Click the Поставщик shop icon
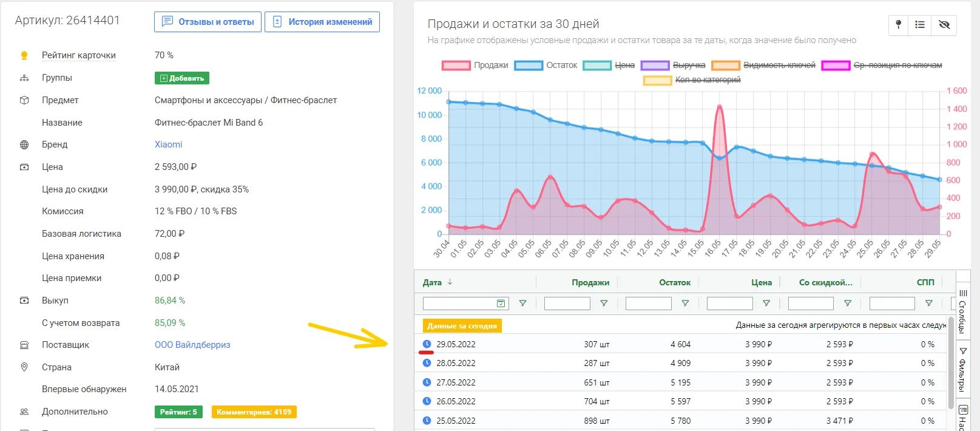Screen dimensions: 980x431 pyautogui.click(x=24, y=345)
